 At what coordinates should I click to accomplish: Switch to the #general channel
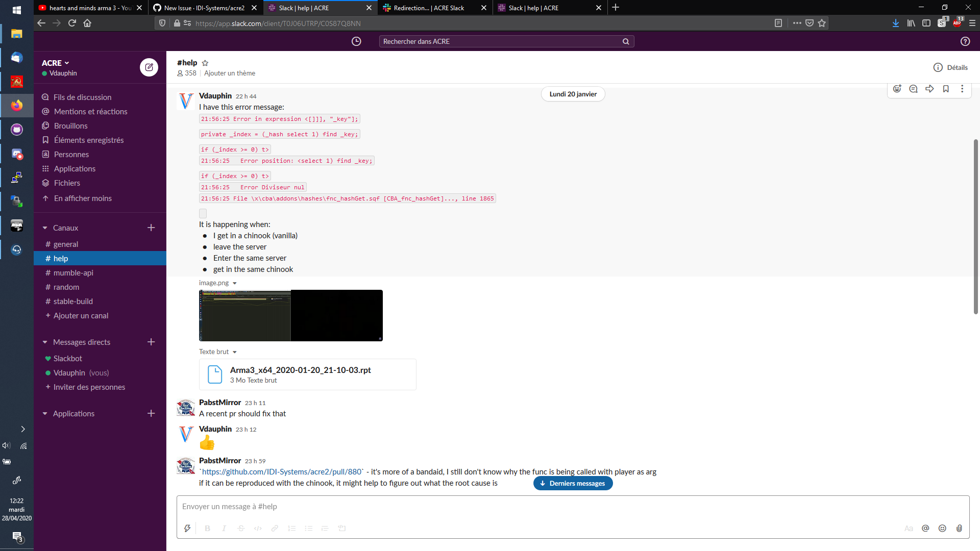tap(65, 244)
